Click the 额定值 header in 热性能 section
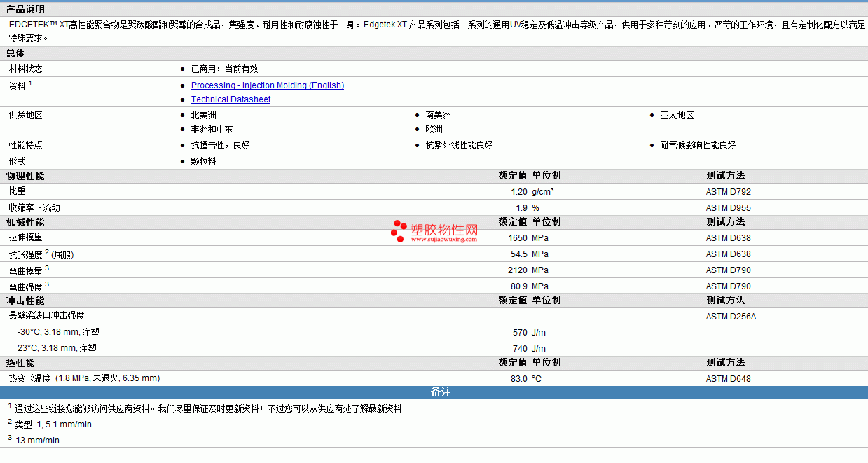868x463 pixels. (513, 363)
